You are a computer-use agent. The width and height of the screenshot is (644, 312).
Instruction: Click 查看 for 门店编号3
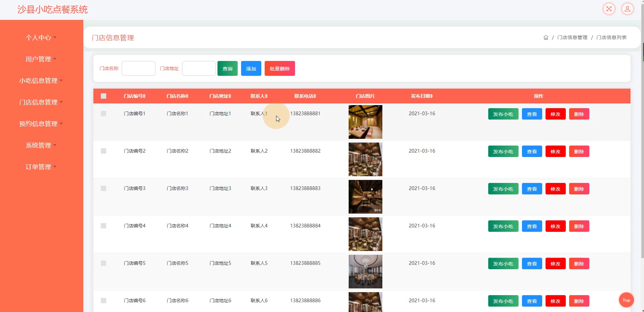[x=532, y=189]
